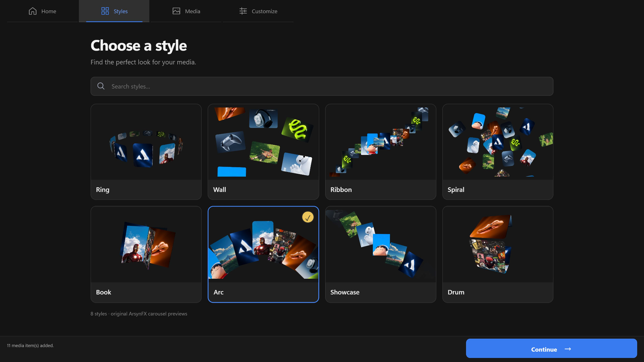Pick the Showcase style preview
This screenshot has height=362, width=644.
point(380,244)
